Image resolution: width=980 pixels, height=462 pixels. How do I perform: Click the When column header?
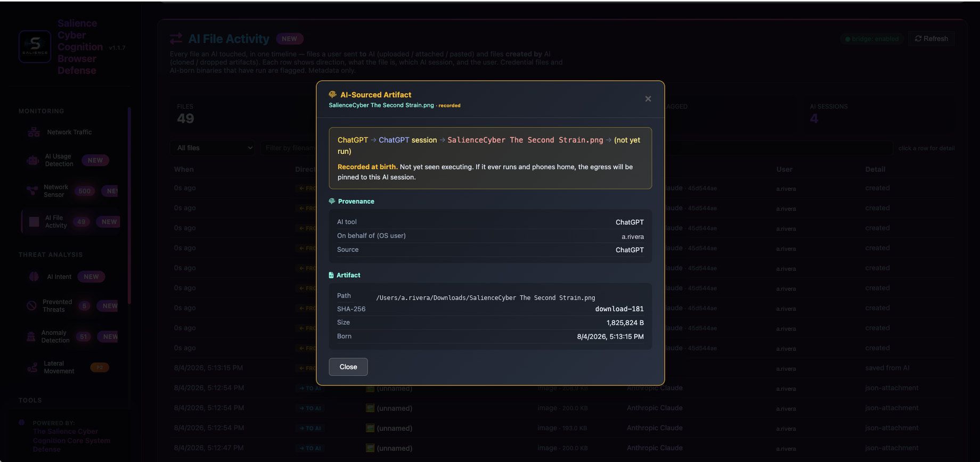184,169
